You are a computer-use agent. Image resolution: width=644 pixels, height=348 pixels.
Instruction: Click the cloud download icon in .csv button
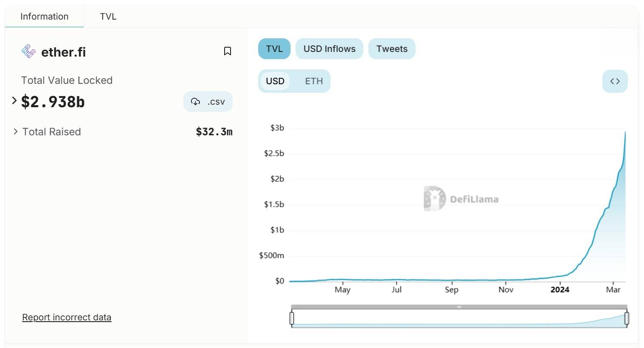click(195, 102)
